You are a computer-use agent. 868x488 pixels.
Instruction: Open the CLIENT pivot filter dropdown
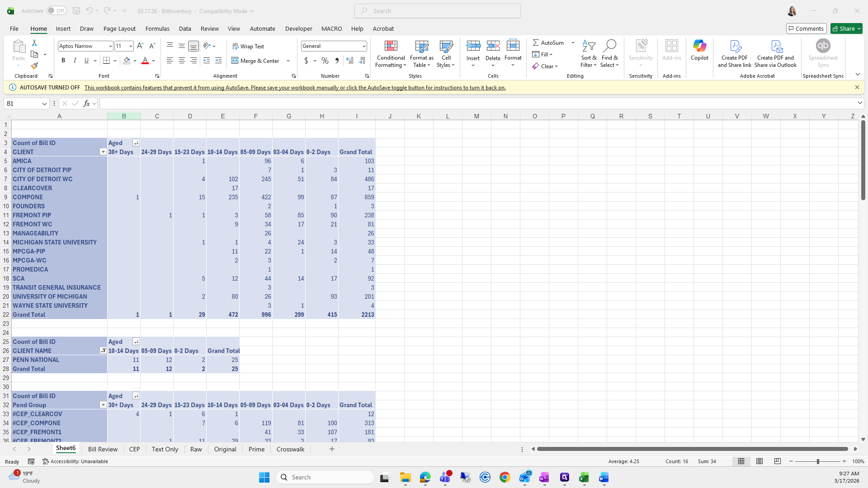pyautogui.click(x=103, y=152)
